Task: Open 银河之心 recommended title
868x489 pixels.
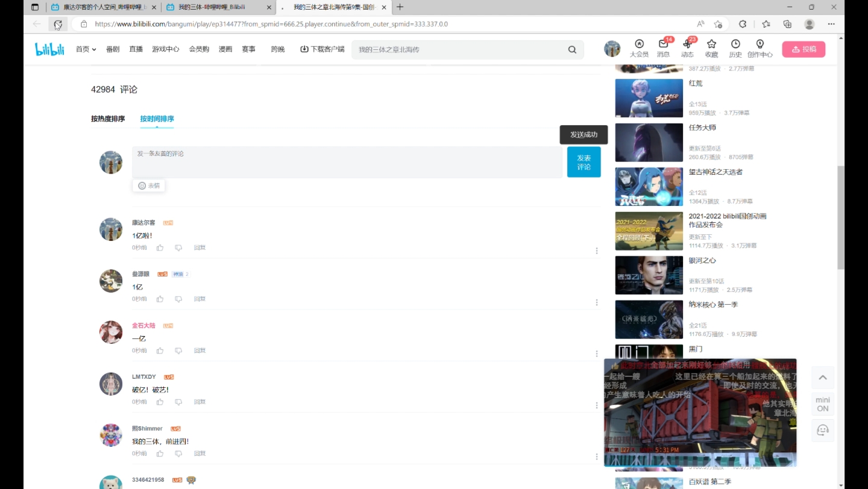Action: (702, 260)
